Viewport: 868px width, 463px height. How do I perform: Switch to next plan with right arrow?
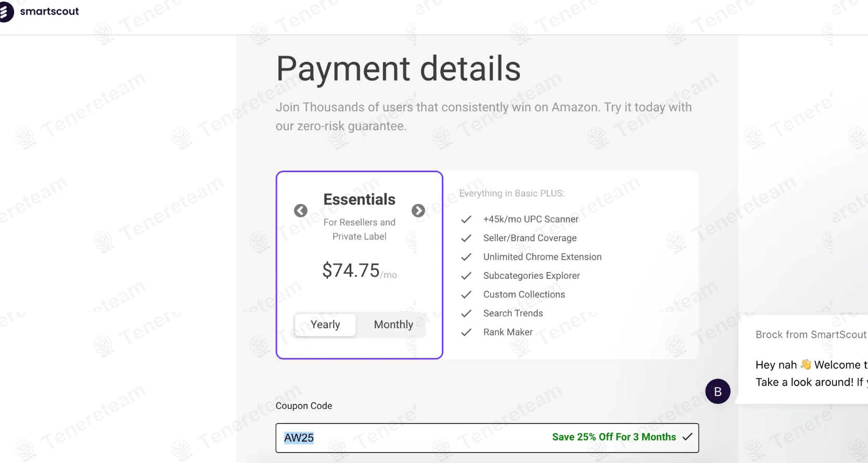[x=418, y=211]
